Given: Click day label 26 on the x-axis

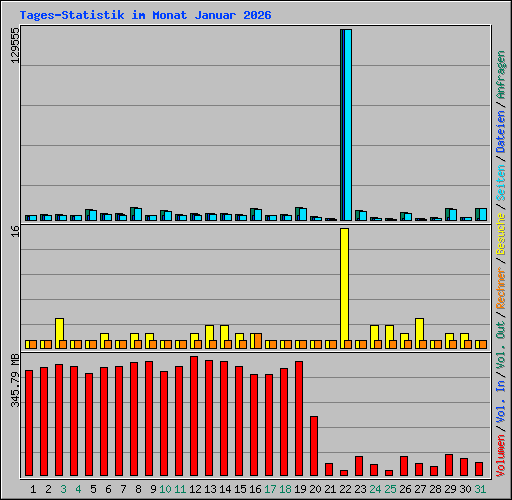Looking at the screenshot, I should tap(405, 489).
